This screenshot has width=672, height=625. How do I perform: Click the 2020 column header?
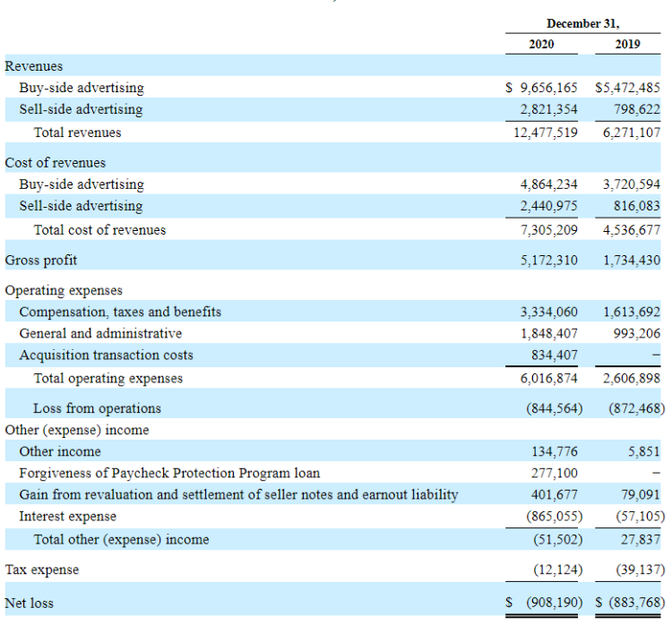[541, 44]
